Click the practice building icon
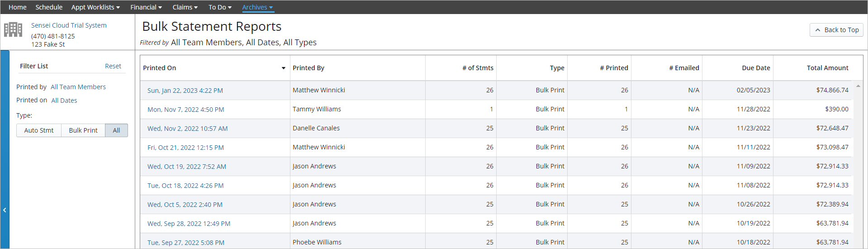This screenshot has height=249, width=868. (13, 29)
